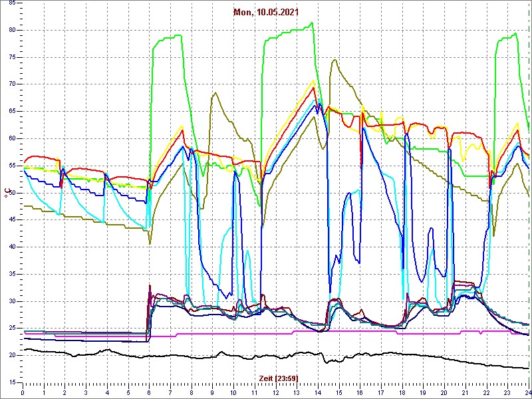532x399 pixels.
Task: Select the 30 label on the temperature axis
Action: point(12,301)
